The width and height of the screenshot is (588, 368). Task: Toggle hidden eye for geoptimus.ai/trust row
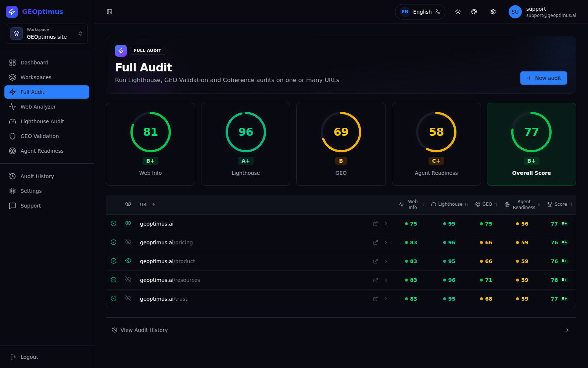pos(128,298)
